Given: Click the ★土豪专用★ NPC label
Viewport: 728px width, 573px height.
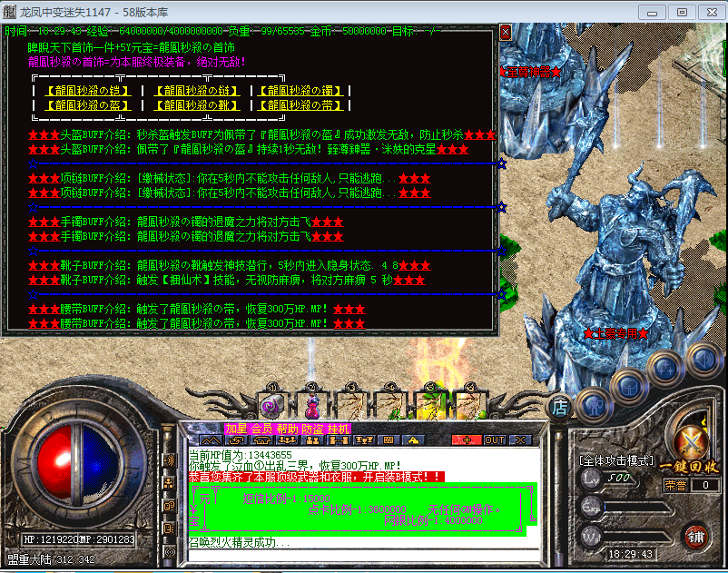Looking at the screenshot, I should [x=615, y=333].
